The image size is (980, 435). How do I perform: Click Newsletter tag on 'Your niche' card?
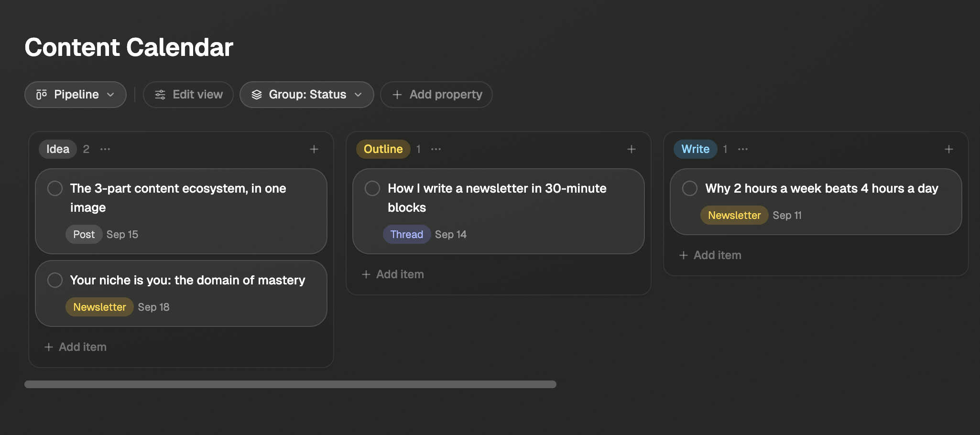pyautogui.click(x=99, y=307)
